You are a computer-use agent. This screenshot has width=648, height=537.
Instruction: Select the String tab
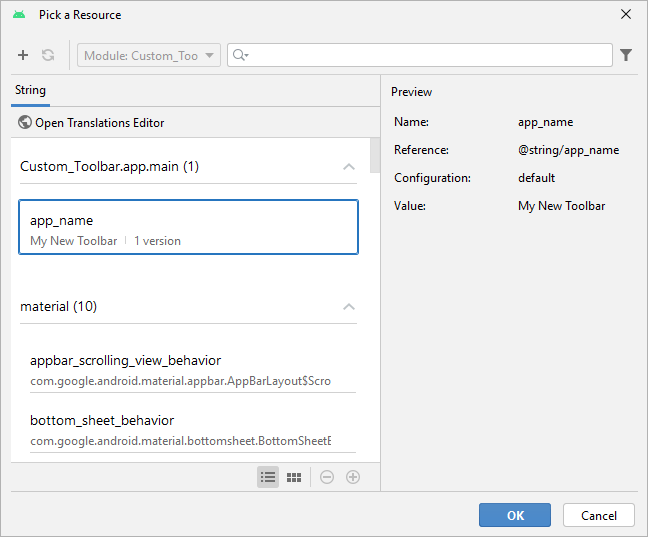pyautogui.click(x=30, y=90)
